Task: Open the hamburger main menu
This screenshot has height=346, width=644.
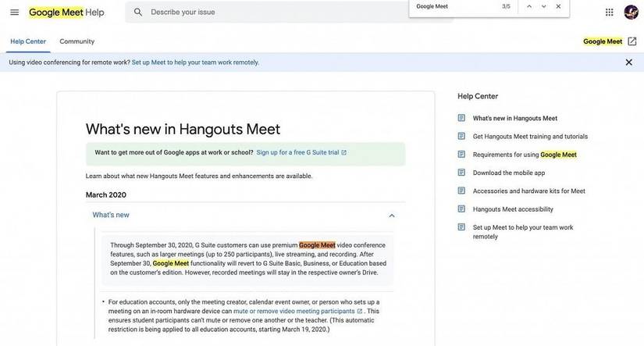Action: [x=14, y=12]
